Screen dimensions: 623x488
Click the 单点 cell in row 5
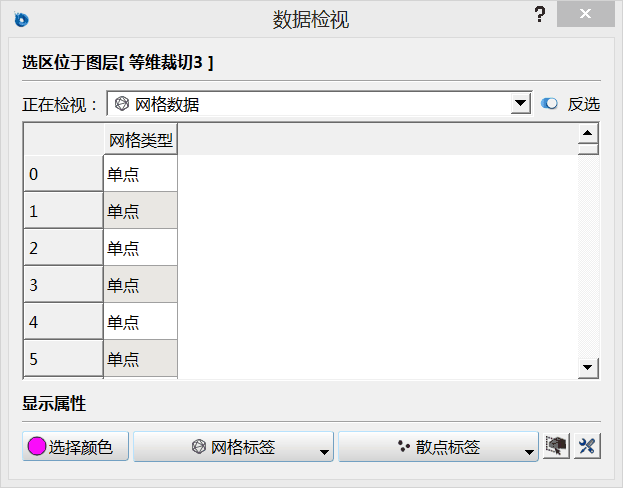pyautogui.click(x=141, y=358)
